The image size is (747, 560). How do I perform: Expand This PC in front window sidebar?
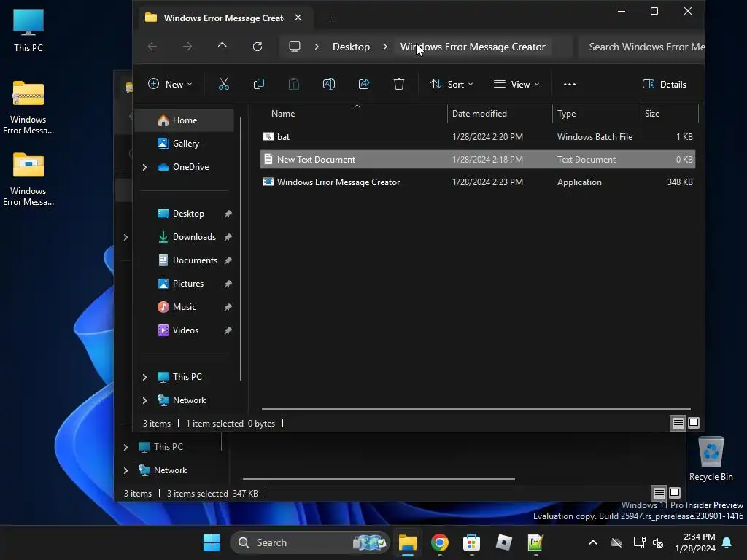(145, 377)
